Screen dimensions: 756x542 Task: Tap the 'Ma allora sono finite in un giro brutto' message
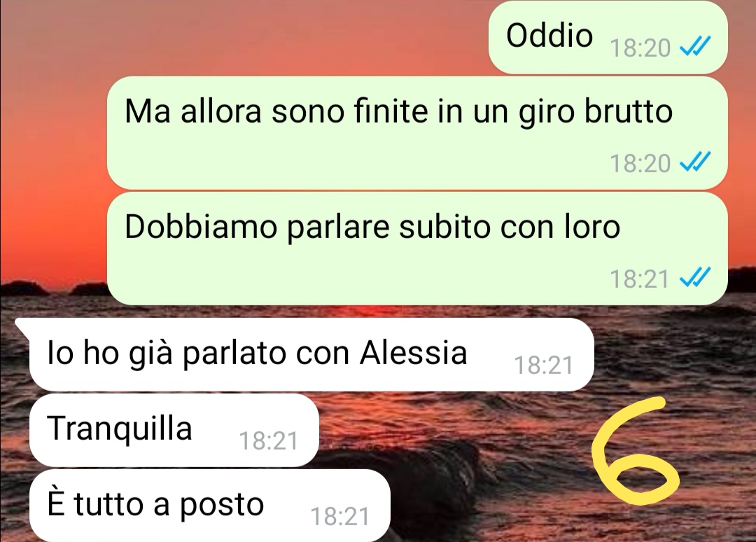pyautogui.click(x=417, y=132)
